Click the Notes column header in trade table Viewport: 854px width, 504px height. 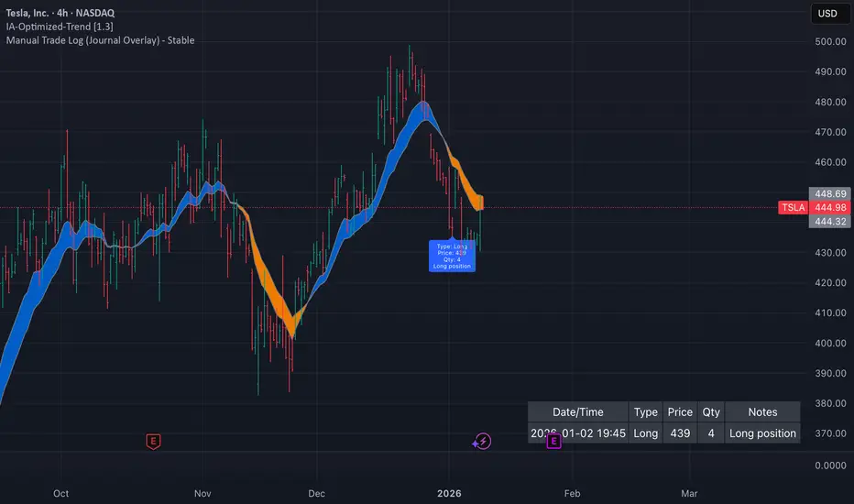(762, 412)
